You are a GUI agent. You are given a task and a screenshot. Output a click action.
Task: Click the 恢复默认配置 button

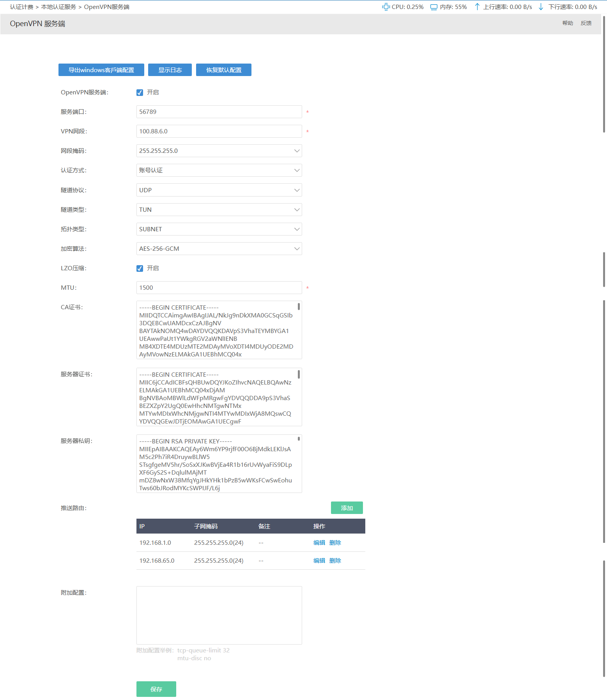(x=224, y=70)
